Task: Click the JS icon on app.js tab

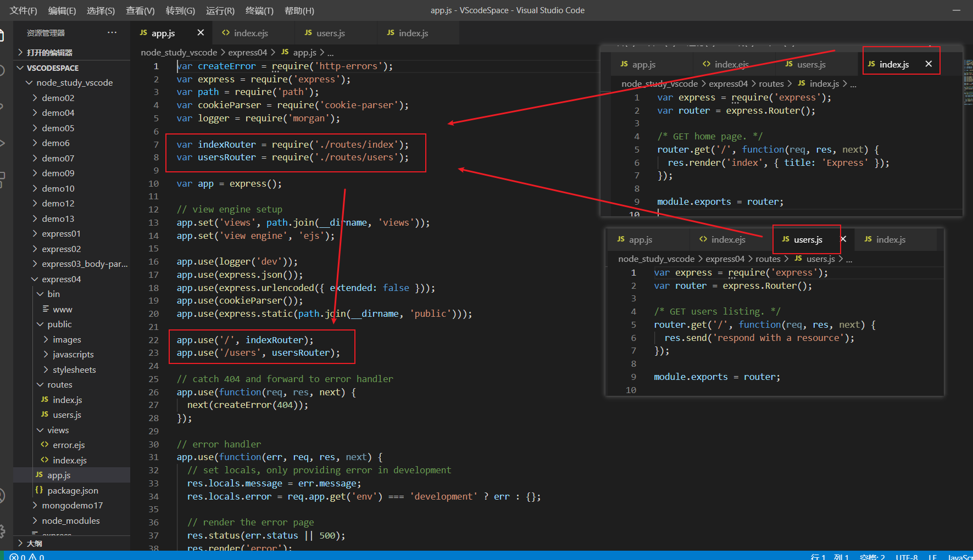Action: coord(143,33)
